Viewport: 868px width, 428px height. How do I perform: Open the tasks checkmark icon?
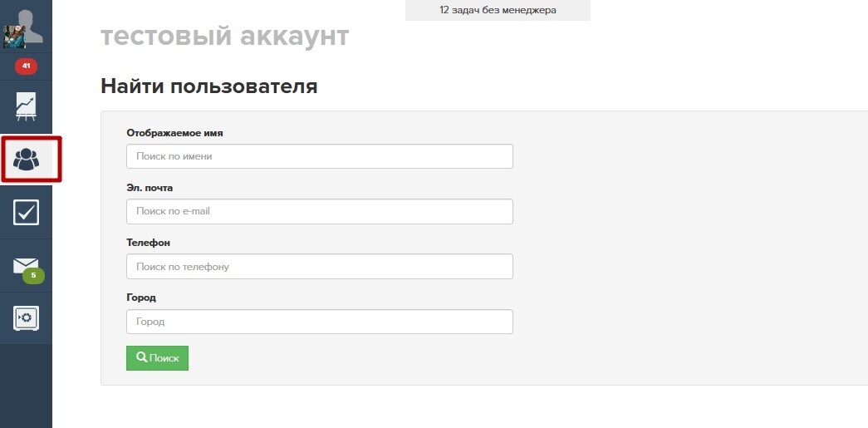[26, 212]
